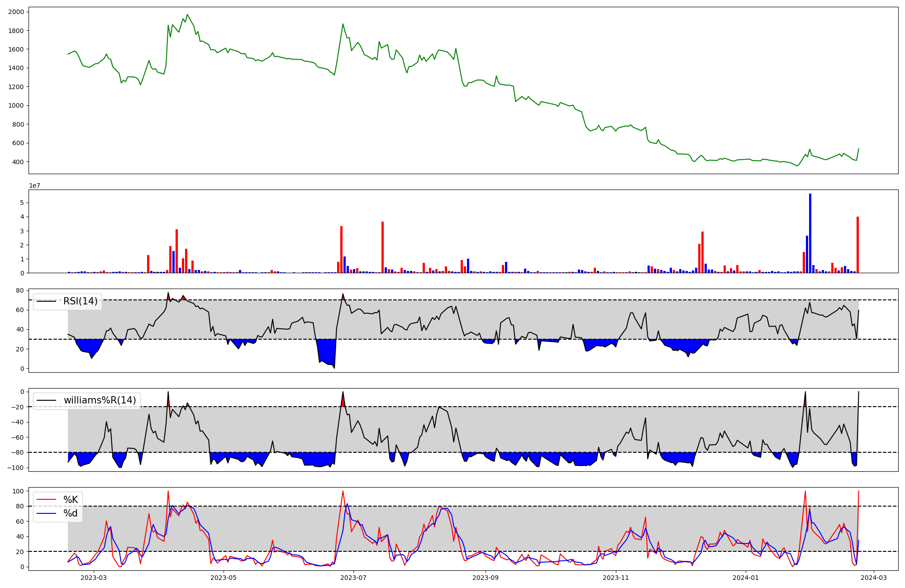Click the 2024-03 x-axis date label
The width and height of the screenshot is (905, 588).
point(873,578)
